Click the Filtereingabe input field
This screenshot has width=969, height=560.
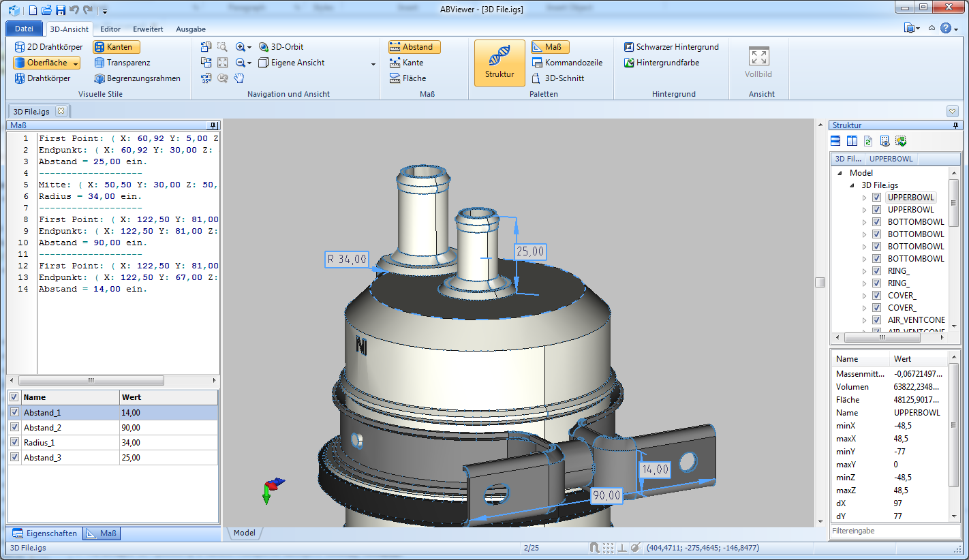(893, 531)
